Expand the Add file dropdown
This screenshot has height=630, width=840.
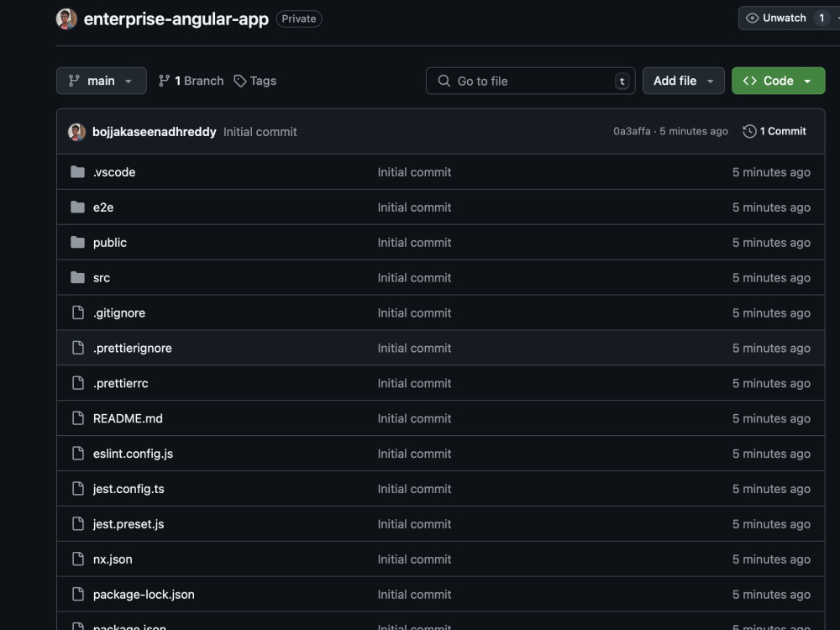point(684,81)
